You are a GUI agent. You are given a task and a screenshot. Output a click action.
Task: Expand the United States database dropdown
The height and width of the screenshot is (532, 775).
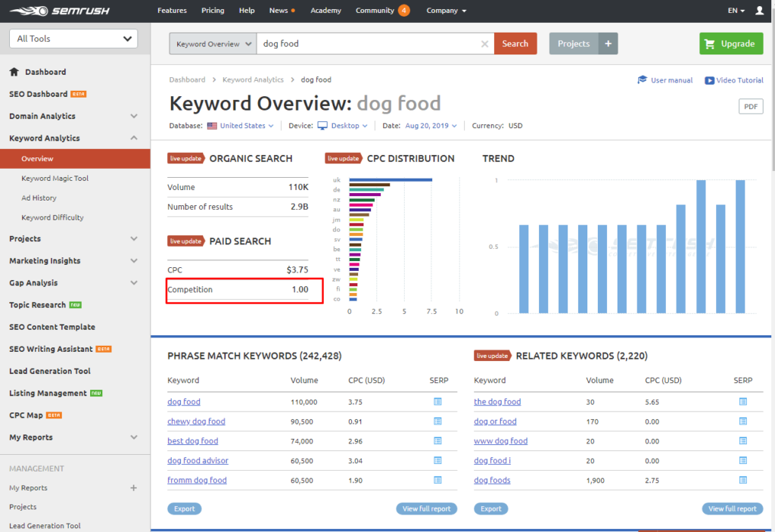coord(246,126)
